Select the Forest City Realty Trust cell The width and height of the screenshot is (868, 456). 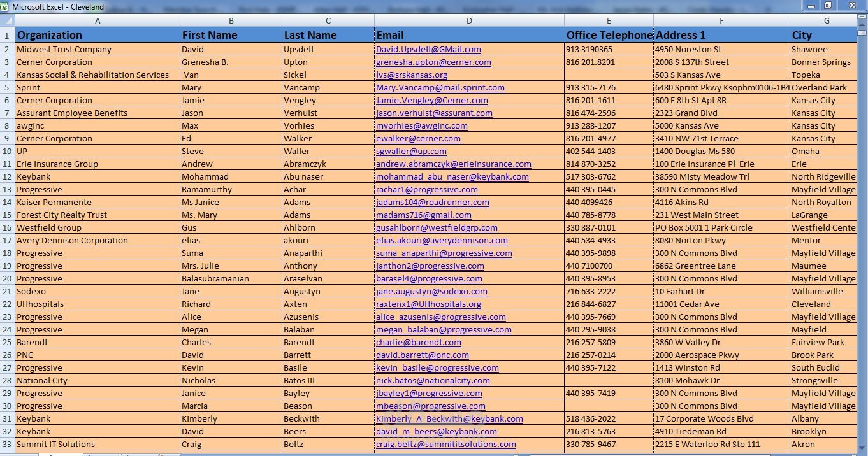pos(98,215)
